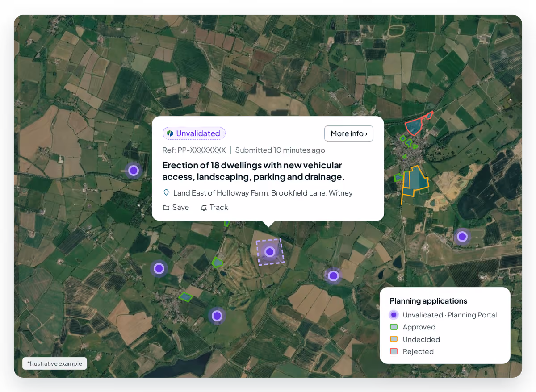Click the Rejected red legend swatch

point(394,351)
